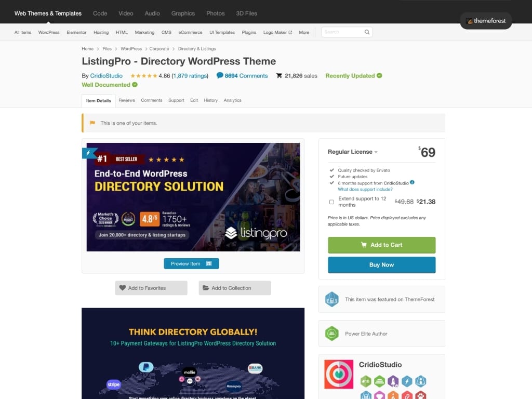Open the themeforest logo badge
This screenshot has width=532, height=399.
pos(486,21)
